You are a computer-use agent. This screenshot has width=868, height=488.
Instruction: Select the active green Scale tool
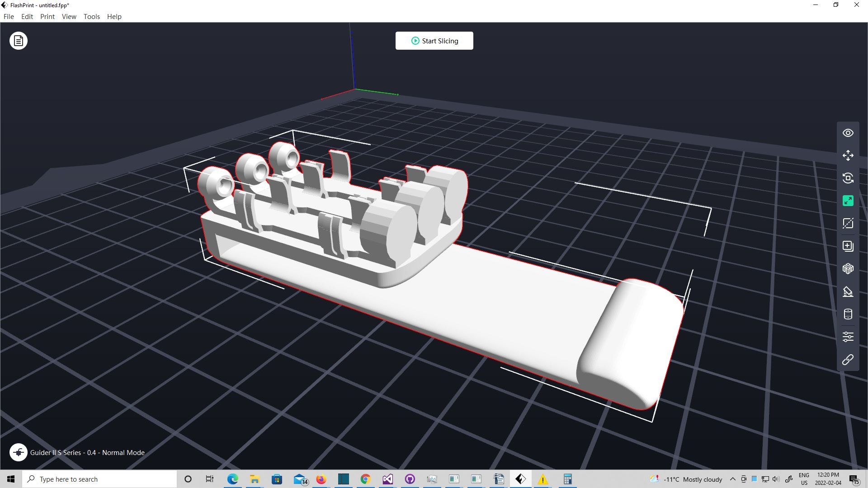point(848,201)
